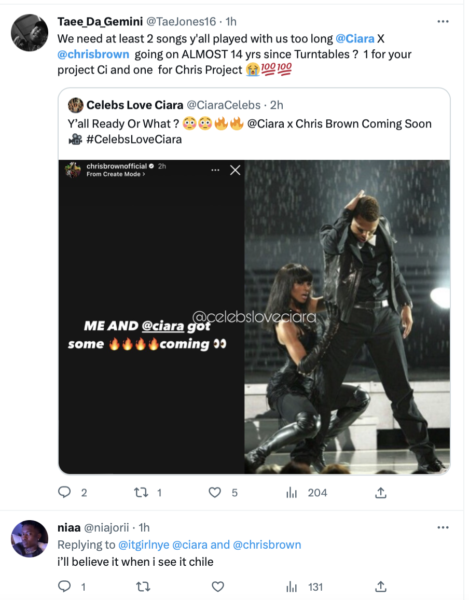Viewport: 469px width, 600px height.
Task: Share niaa's reply
Action: (x=381, y=586)
